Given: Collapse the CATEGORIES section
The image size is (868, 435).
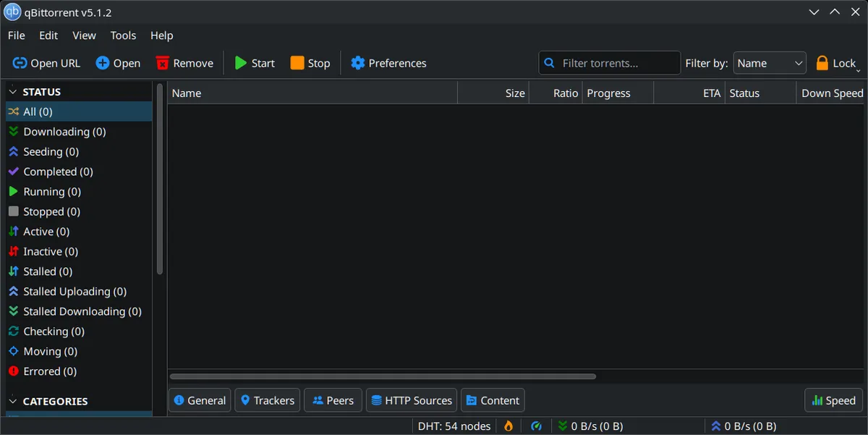Looking at the screenshot, I should pos(12,401).
